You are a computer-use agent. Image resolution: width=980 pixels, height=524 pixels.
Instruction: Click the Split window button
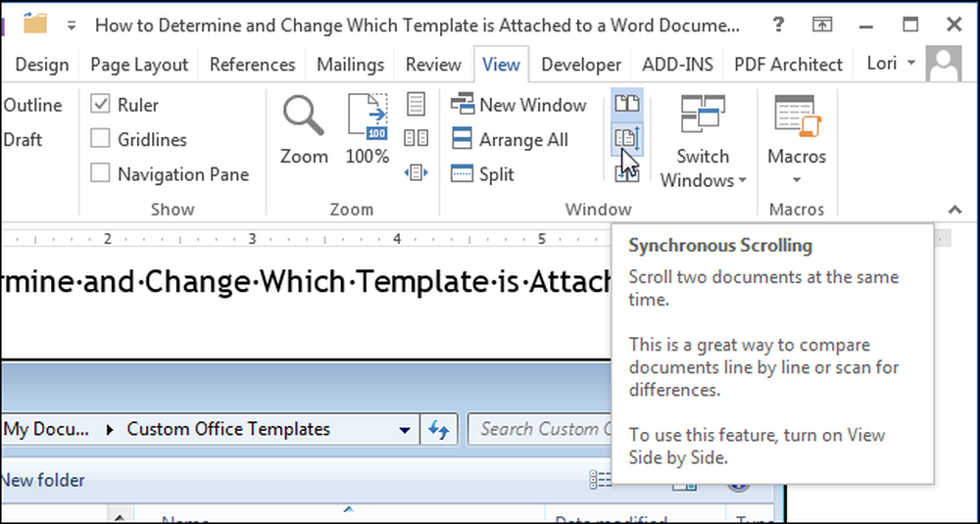[x=482, y=174]
